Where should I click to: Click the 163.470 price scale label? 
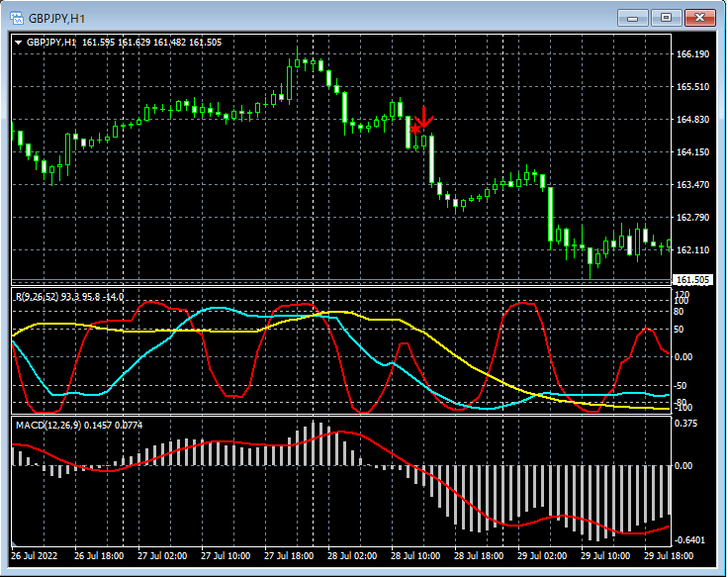692,184
